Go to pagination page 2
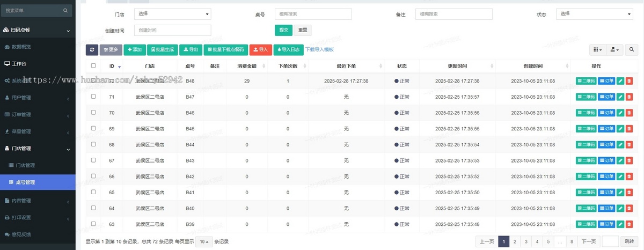Screen dimensions: 644x250 point(515,241)
